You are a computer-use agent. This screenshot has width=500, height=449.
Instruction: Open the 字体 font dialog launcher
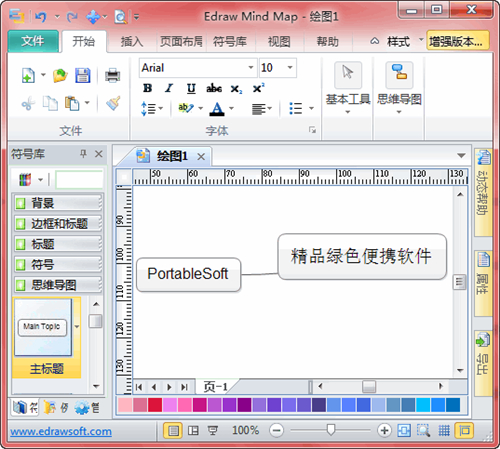pyautogui.click(x=312, y=130)
